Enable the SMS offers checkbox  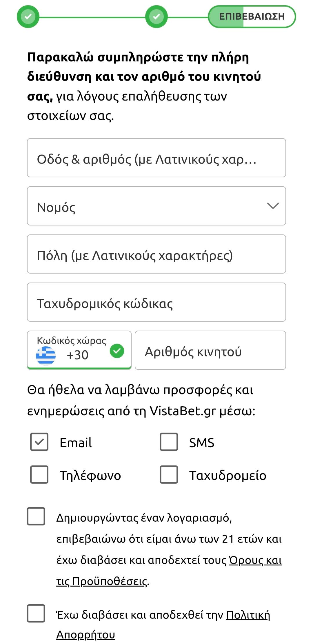click(169, 442)
